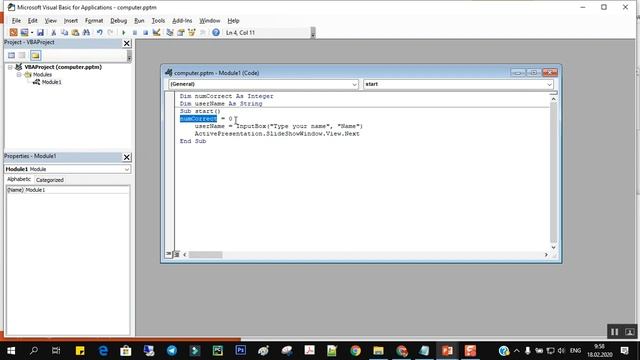Open the start procedure dropdown
Image resolution: width=640 pixels, height=360 pixels.
coord(549,84)
